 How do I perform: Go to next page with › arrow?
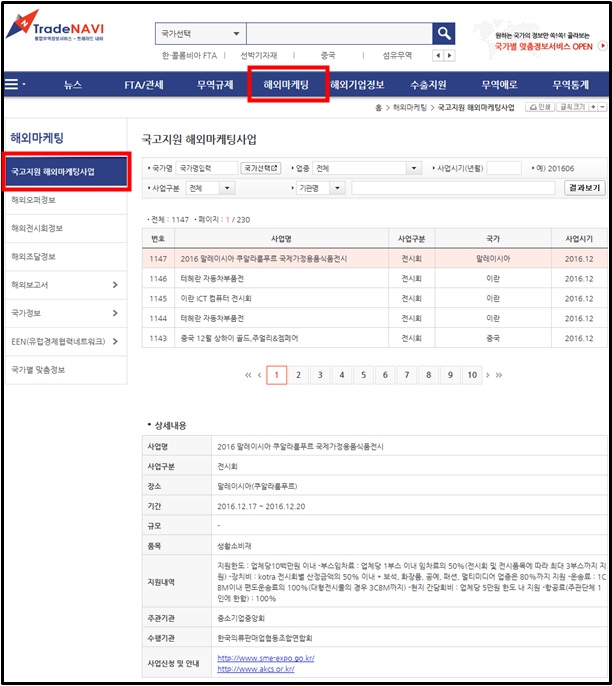487,375
